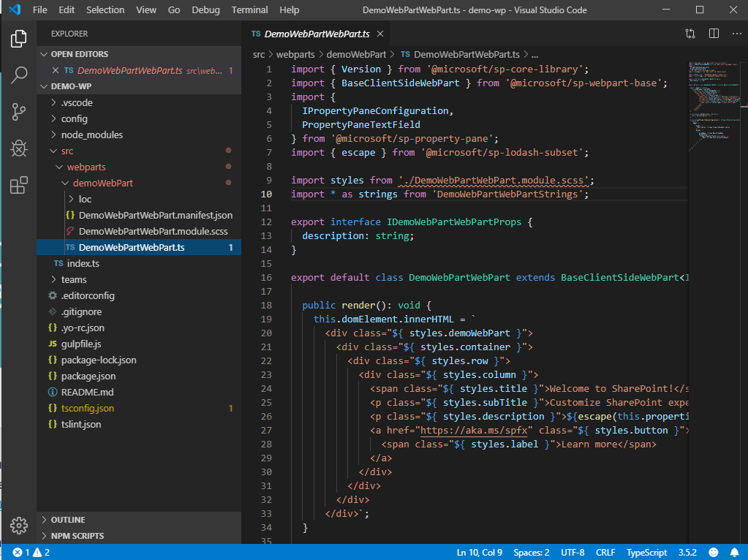Click the TypeScript language mode button

pos(646,552)
